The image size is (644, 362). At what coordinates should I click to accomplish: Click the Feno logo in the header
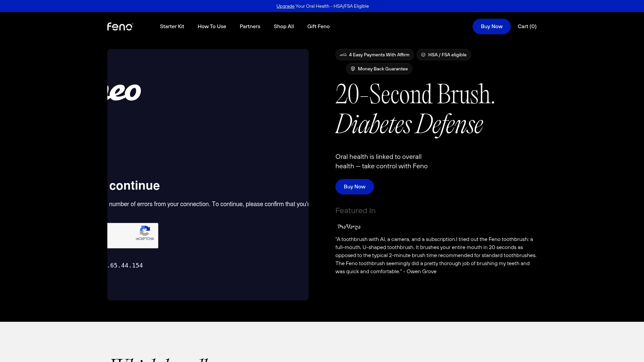tap(120, 26)
